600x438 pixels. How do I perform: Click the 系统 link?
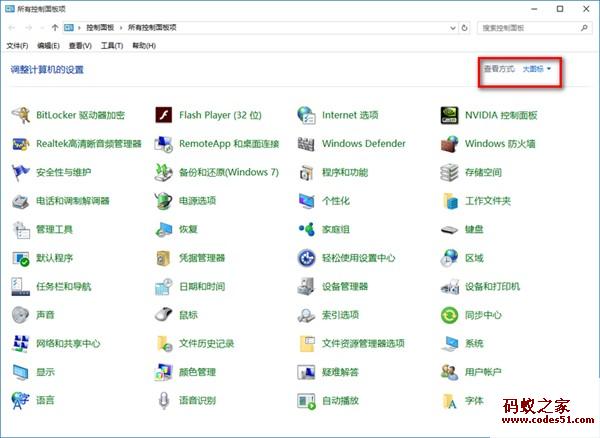[x=474, y=344]
